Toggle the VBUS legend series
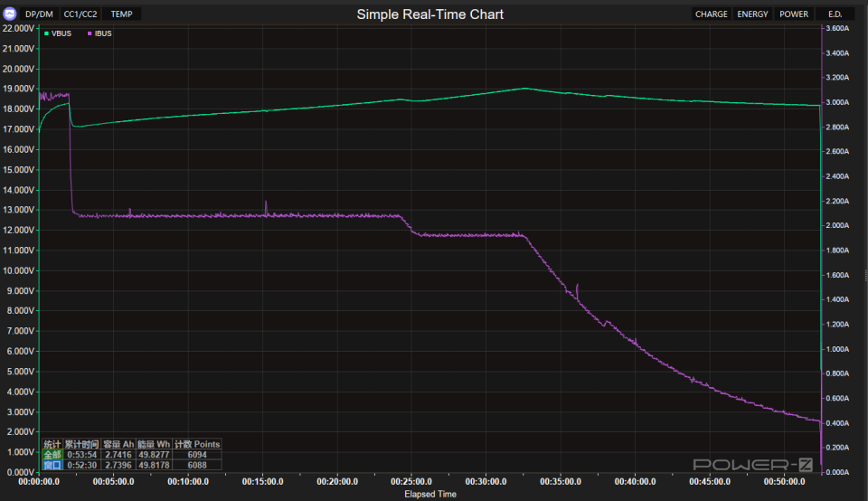868x501 pixels. point(58,33)
